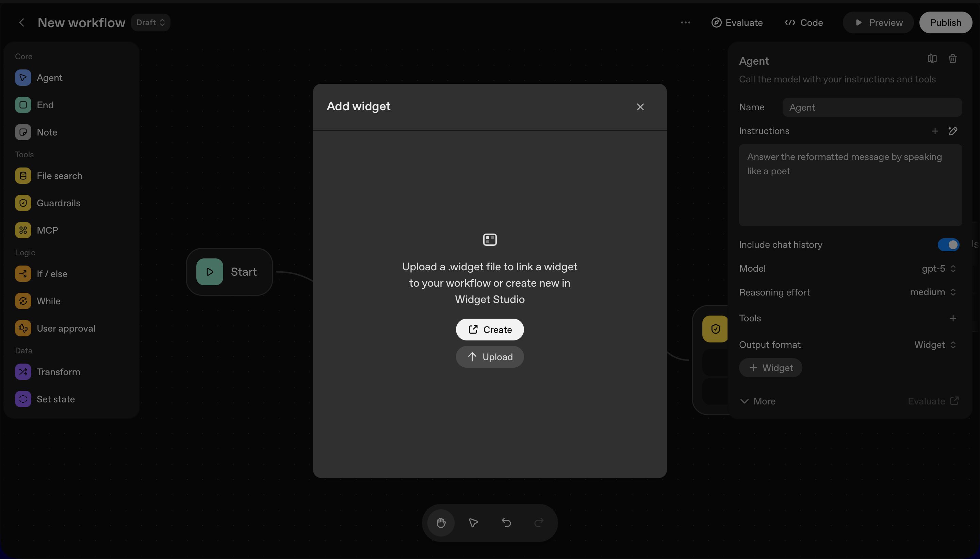
Task: Open the Code view
Action: 804,23
